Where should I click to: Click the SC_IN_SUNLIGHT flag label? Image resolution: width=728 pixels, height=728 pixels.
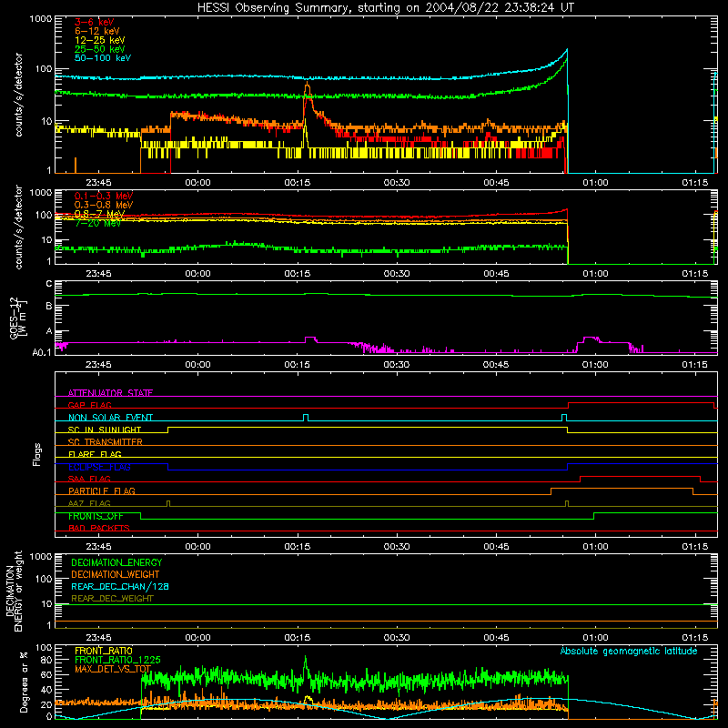pyautogui.click(x=105, y=430)
